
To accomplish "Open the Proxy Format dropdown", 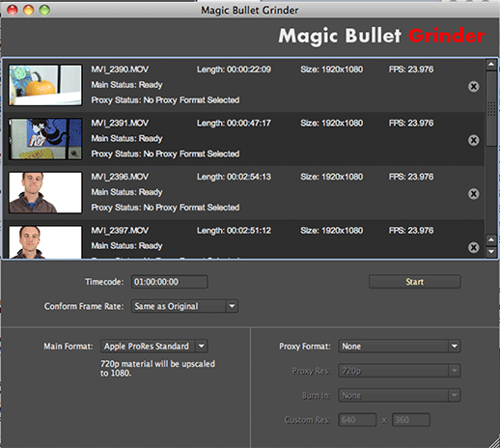I will coord(400,347).
